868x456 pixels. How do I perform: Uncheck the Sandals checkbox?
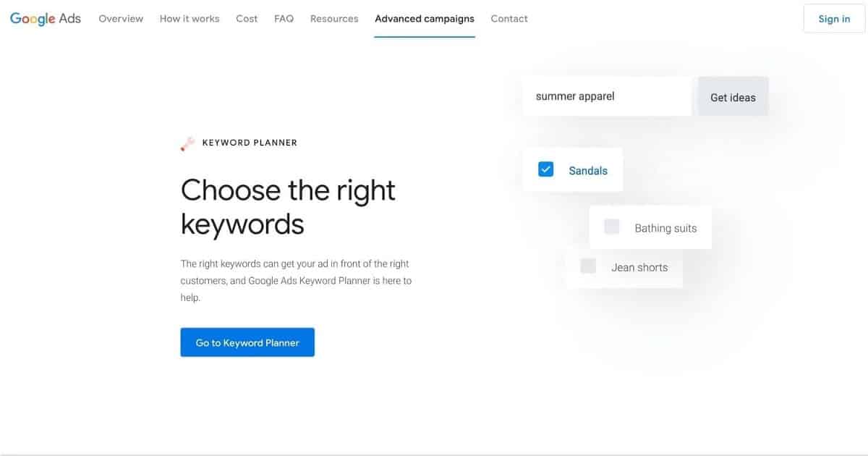(x=546, y=169)
